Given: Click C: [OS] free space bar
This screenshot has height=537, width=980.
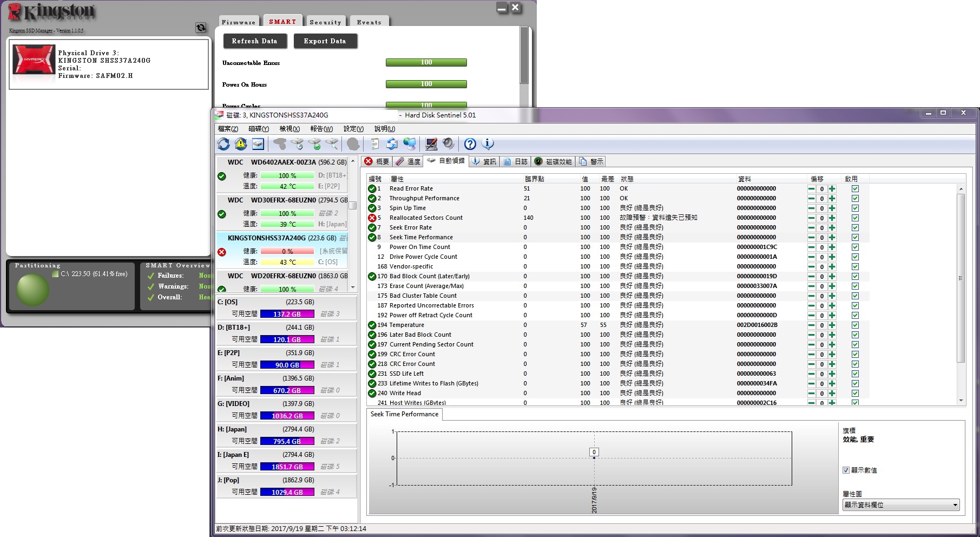Looking at the screenshot, I should [x=287, y=314].
